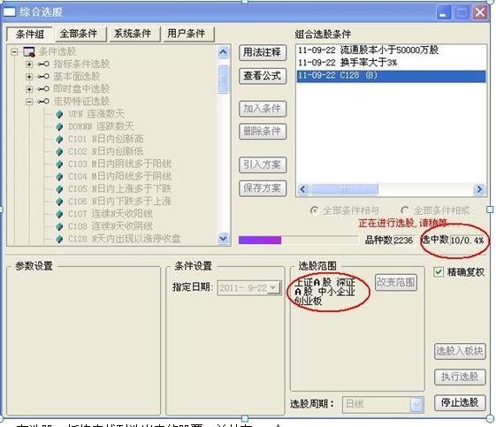The height and width of the screenshot is (427, 504).
Task: Expand the 指标条件选股 tree node
Action: 29,65
